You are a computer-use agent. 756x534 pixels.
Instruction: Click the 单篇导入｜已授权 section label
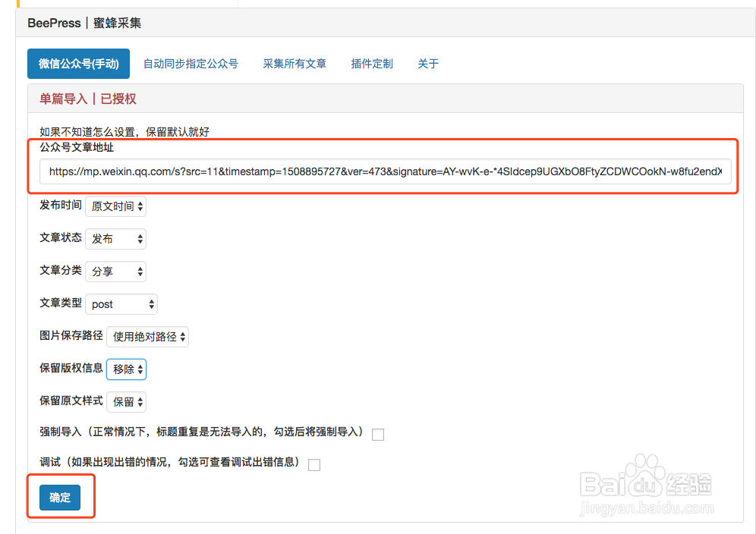tap(89, 99)
